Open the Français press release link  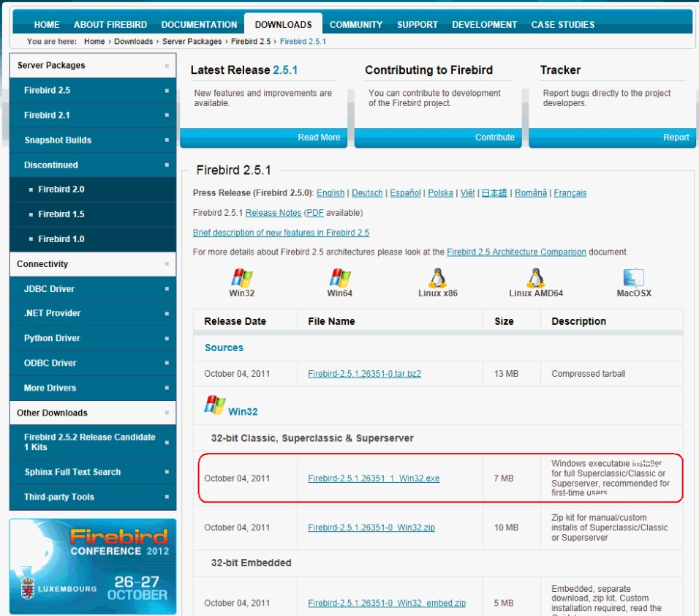[570, 193]
